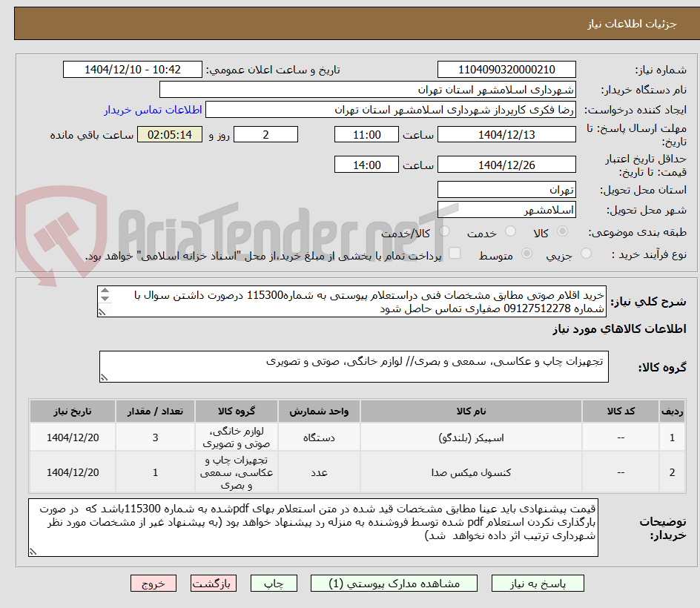This screenshot has height=608, width=700.
Task: Click the 'چاپ' print button
Action: coord(274,584)
